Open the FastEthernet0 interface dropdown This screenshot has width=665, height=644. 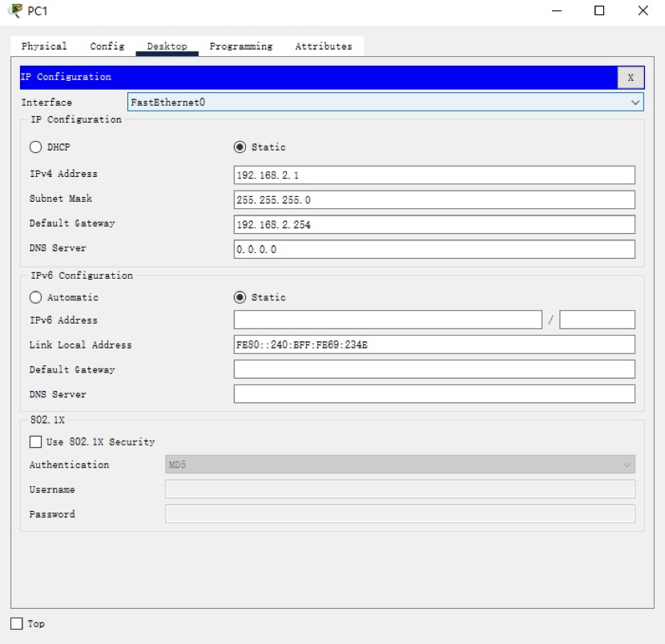click(x=385, y=103)
